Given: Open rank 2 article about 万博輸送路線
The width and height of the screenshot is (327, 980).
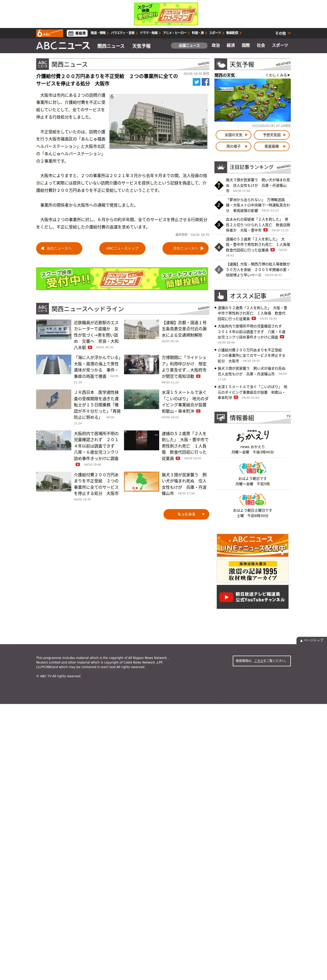Looking at the screenshot, I should coord(258,205).
